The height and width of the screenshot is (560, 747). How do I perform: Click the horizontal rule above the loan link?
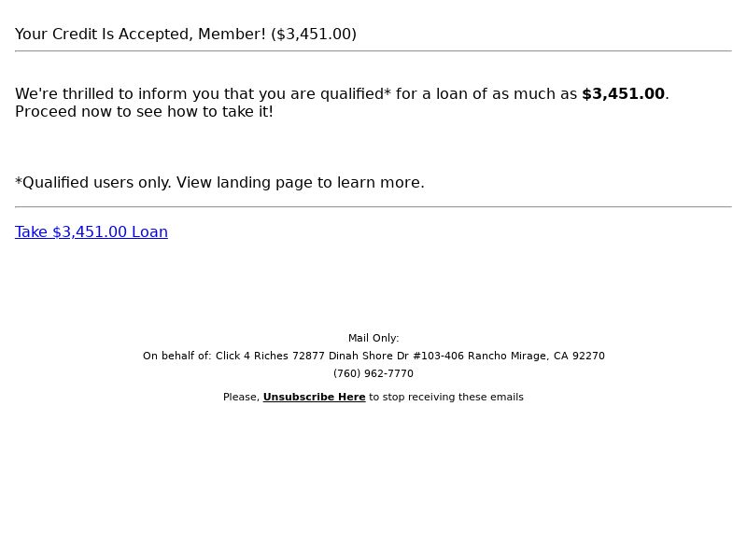373,207
